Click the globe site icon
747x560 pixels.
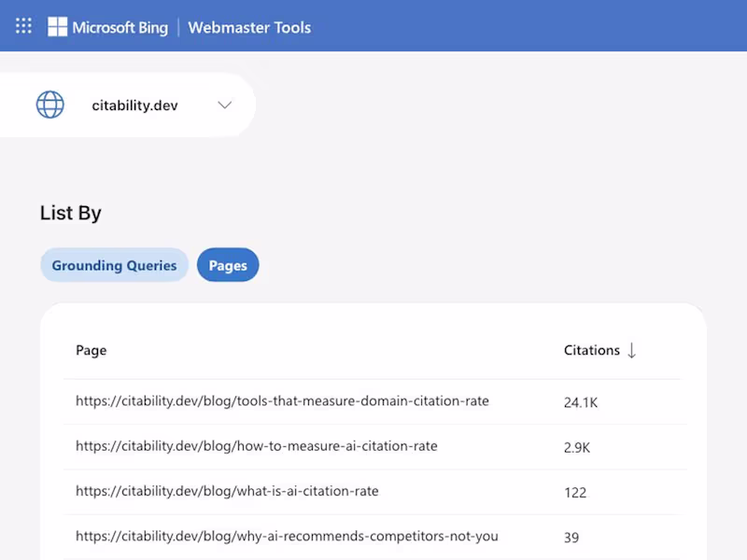(x=50, y=105)
